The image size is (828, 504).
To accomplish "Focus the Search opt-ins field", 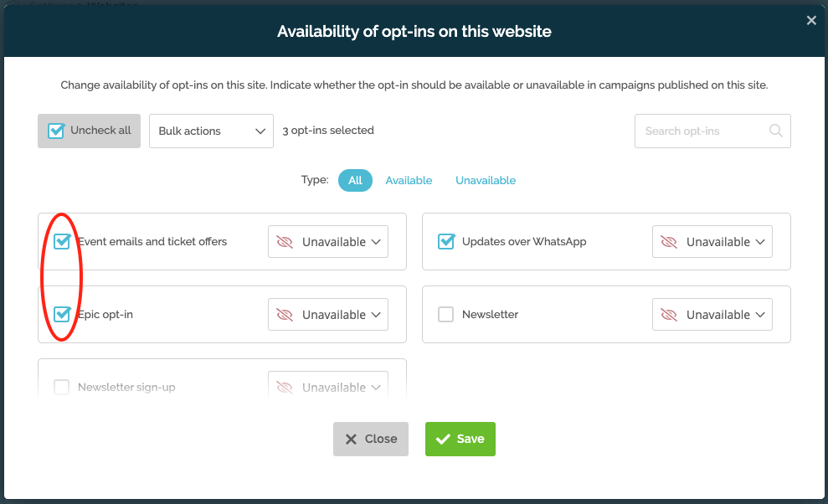I will [712, 131].
